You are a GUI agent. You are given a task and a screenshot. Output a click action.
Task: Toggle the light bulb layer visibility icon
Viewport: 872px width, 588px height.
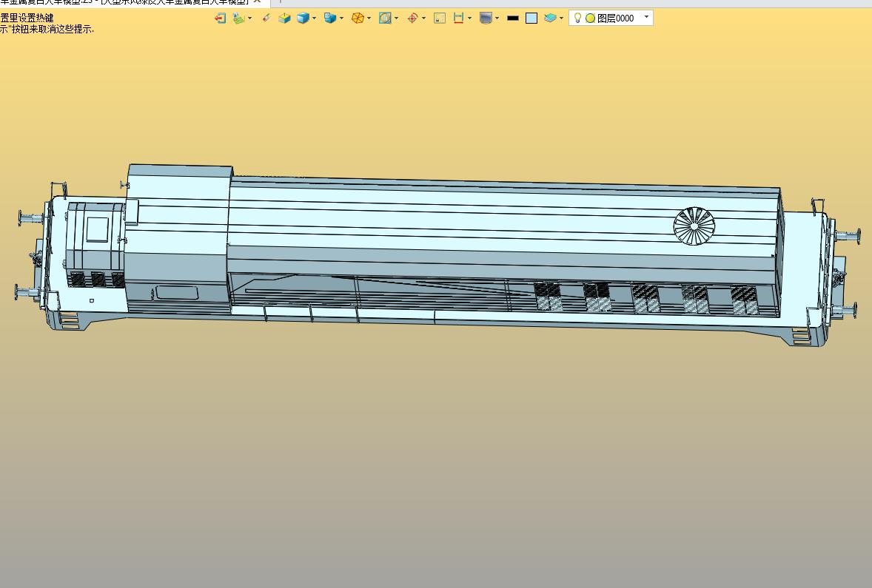pyautogui.click(x=577, y=18)
